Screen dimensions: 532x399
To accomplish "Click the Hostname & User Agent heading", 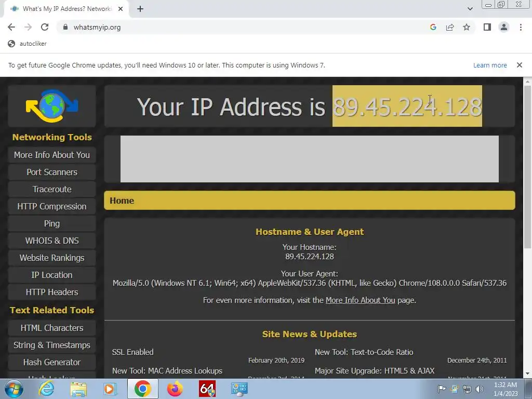I will pos(310,232).
